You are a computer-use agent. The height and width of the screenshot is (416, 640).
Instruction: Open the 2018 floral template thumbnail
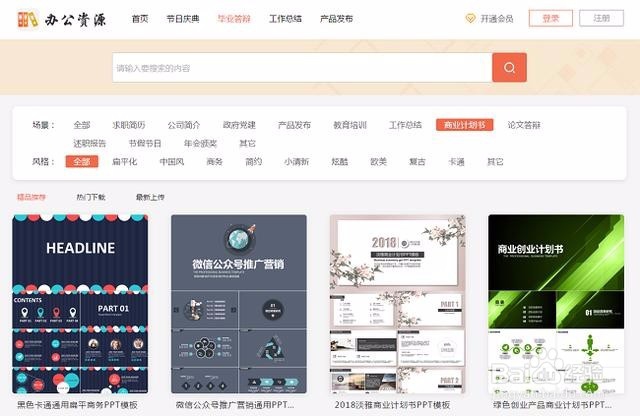coord(398,304)
